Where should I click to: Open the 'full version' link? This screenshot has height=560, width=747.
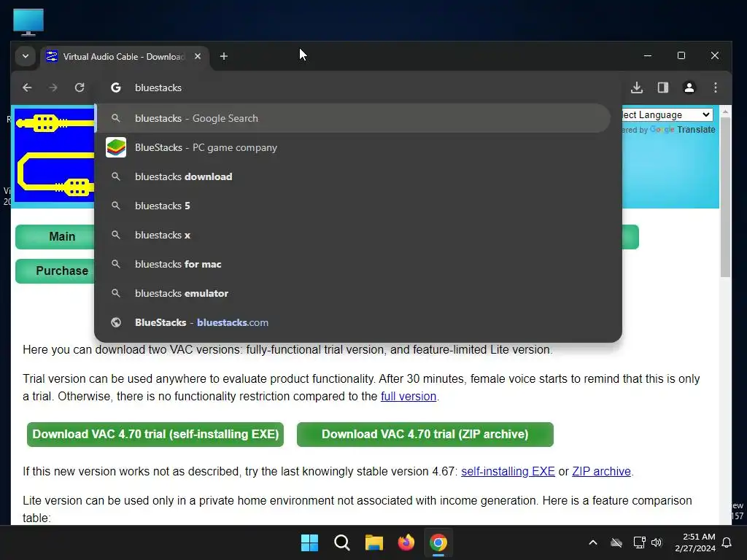(x=409, y=396)
